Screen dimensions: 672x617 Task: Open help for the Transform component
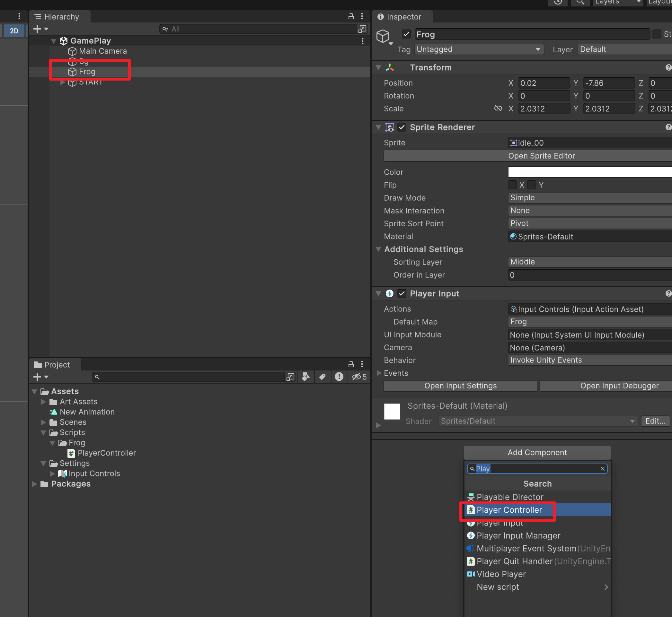[x=668, y=67]
